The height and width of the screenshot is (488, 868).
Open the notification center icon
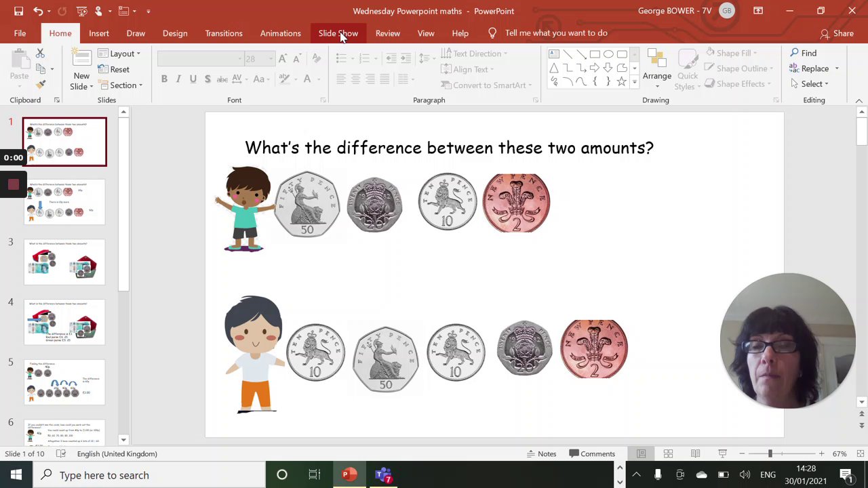coord(846,474)
